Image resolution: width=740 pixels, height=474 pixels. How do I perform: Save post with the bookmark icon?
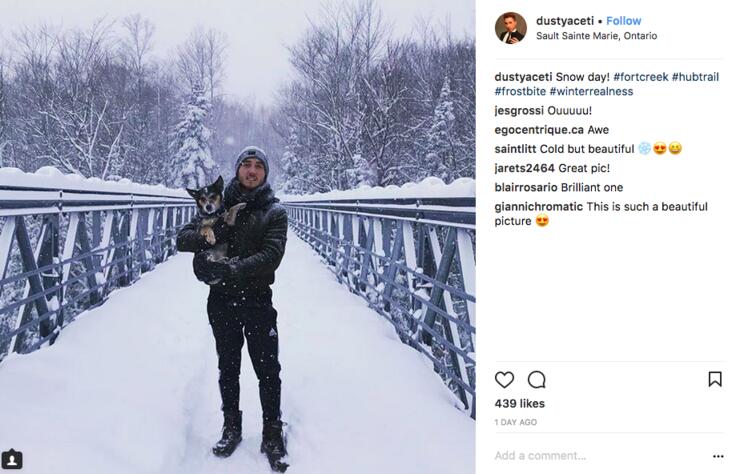(715, 379)
